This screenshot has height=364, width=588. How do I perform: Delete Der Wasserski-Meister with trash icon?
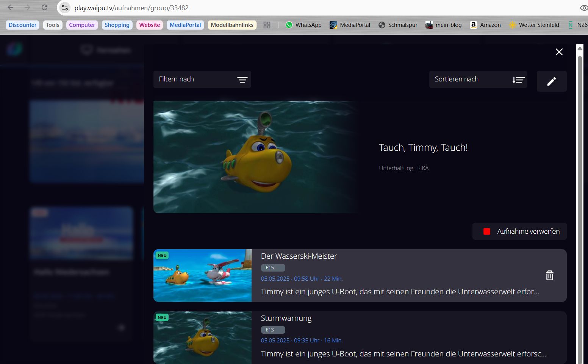coord(550,275)
